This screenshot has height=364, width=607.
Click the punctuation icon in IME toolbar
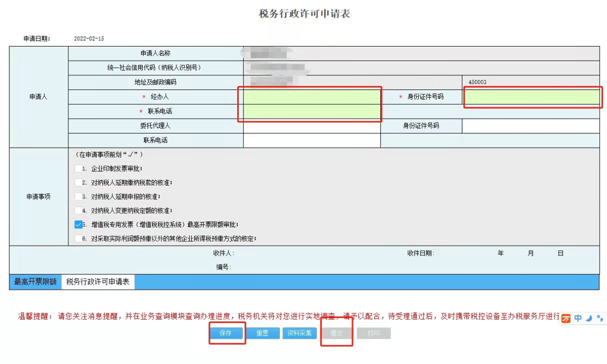click(x=599, y=318)
